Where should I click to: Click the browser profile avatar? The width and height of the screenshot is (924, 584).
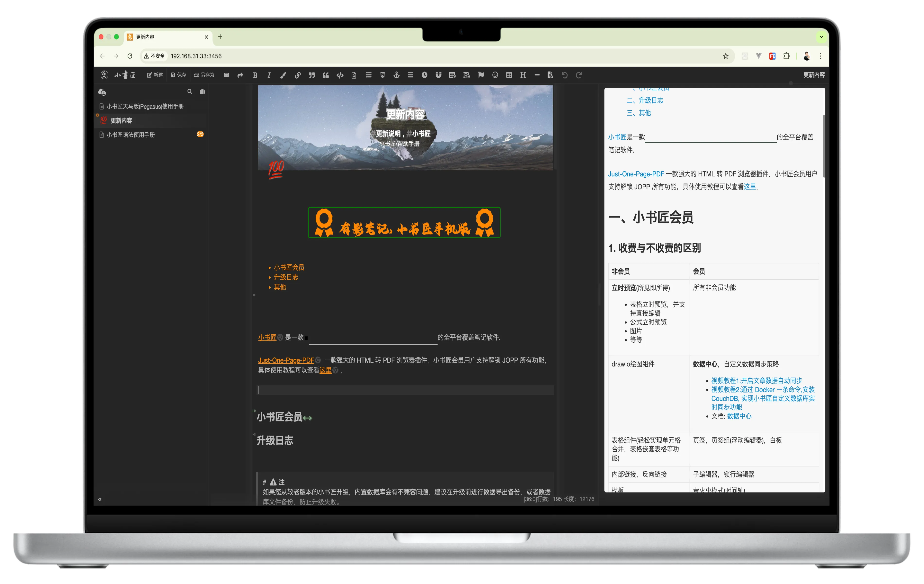click(x=807, y=56)
